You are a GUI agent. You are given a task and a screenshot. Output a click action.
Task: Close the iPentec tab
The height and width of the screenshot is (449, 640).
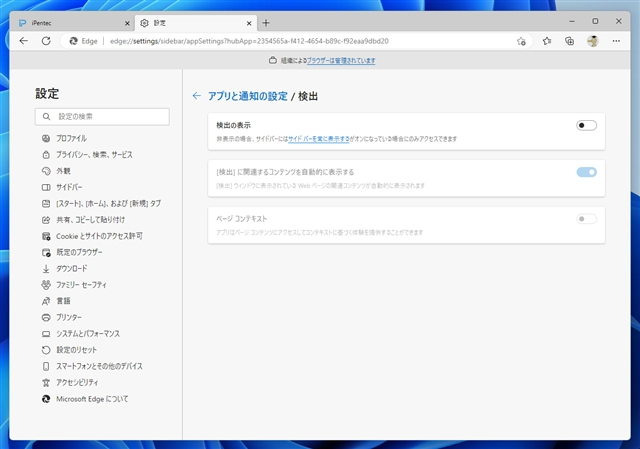point(127,23)
